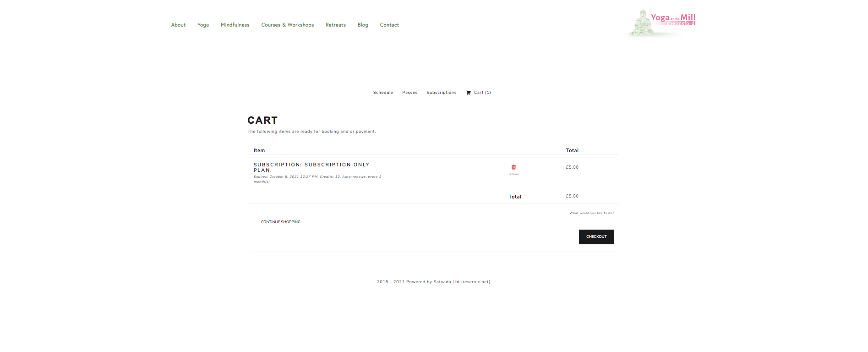The image size is (868, 352).
Task: Switch to the Schedule tab
Action: (x=383, y=93)
